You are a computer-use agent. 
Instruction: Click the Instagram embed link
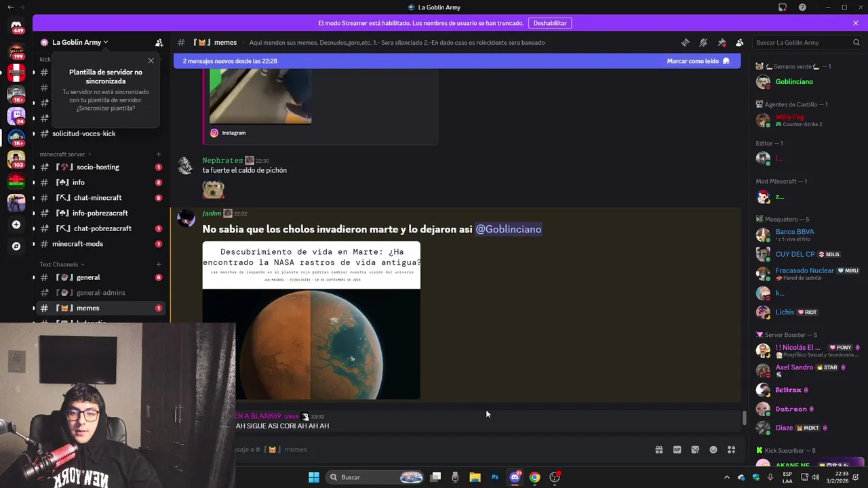click(234, 133)
